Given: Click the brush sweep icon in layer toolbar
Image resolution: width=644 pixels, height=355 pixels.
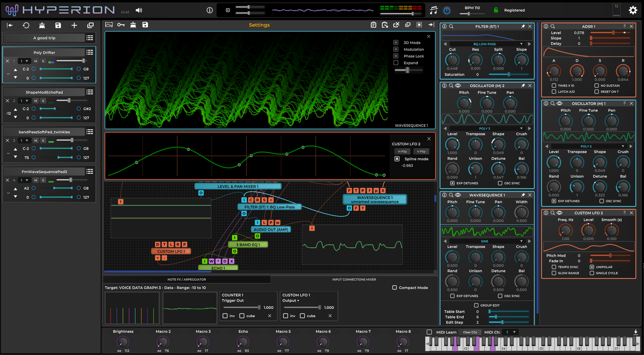Looking at the screenshot, I should click(42, 25).
